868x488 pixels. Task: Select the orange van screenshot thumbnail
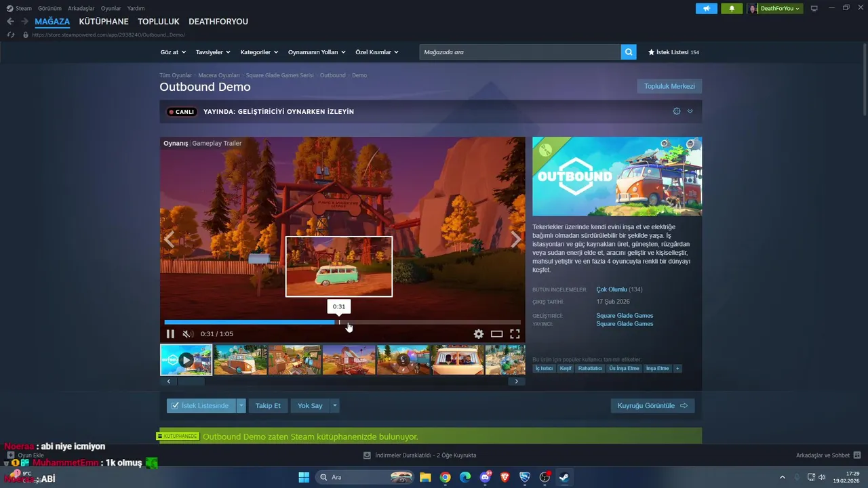tap(241, 360)
